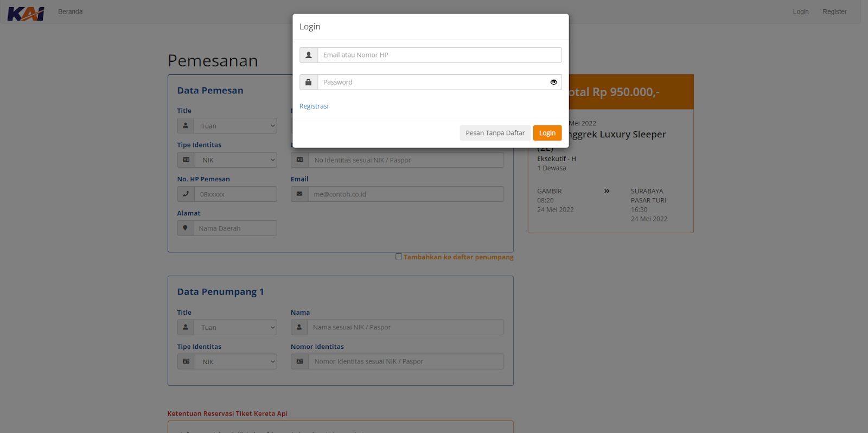Click the phone icon beside No. HP Pemesan

click(x=186, y=194)
